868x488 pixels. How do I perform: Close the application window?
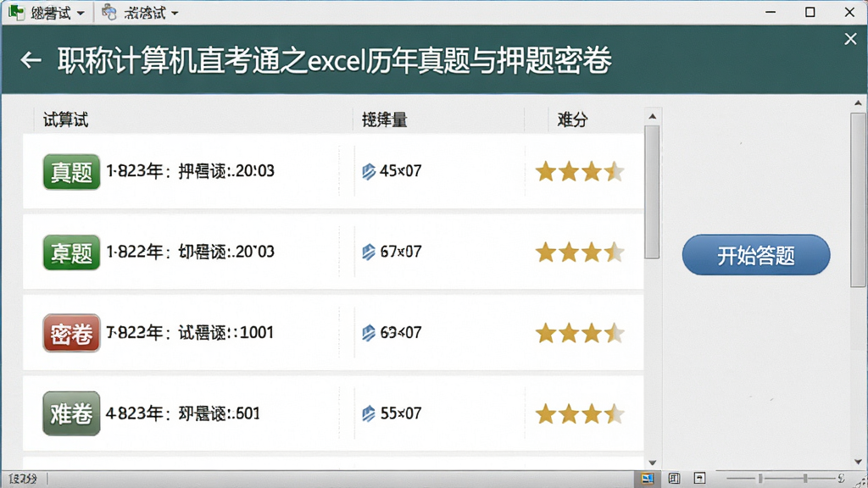click(849, 12)
